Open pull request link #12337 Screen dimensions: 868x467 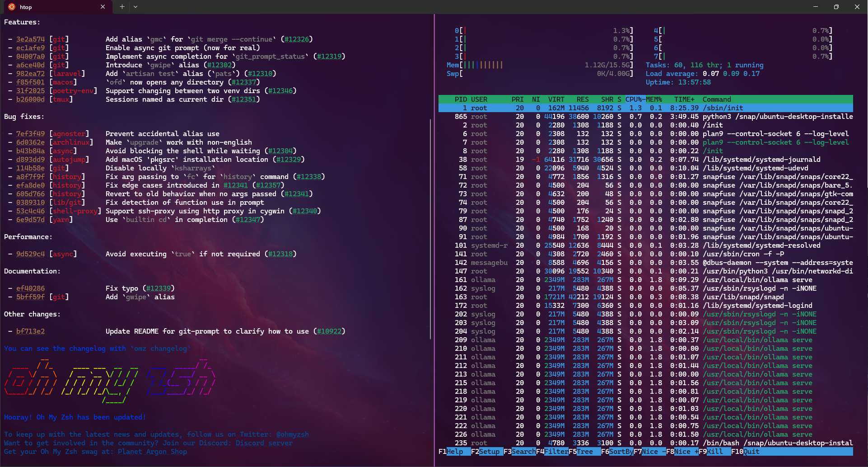[244, 82]
